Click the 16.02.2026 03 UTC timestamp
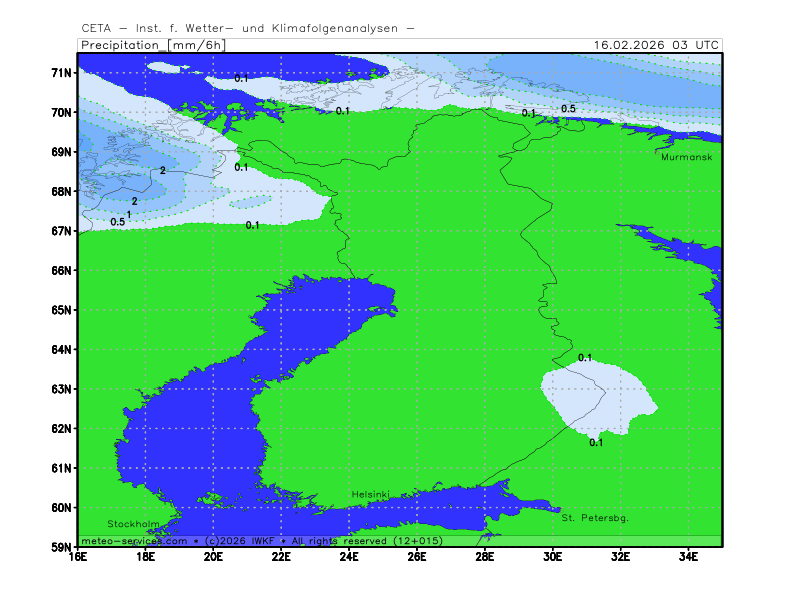 655,45
